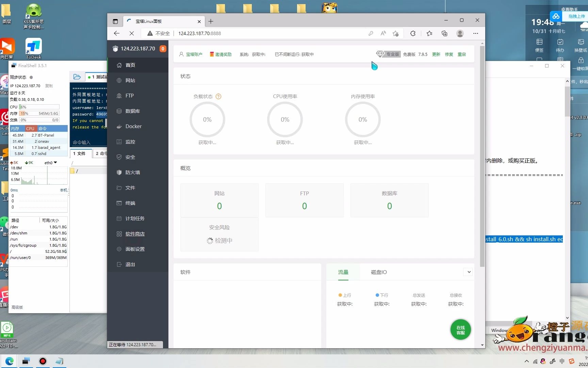
Task: Open the folder icon in FinalShell tab bar
Action: tap(77, 77)
